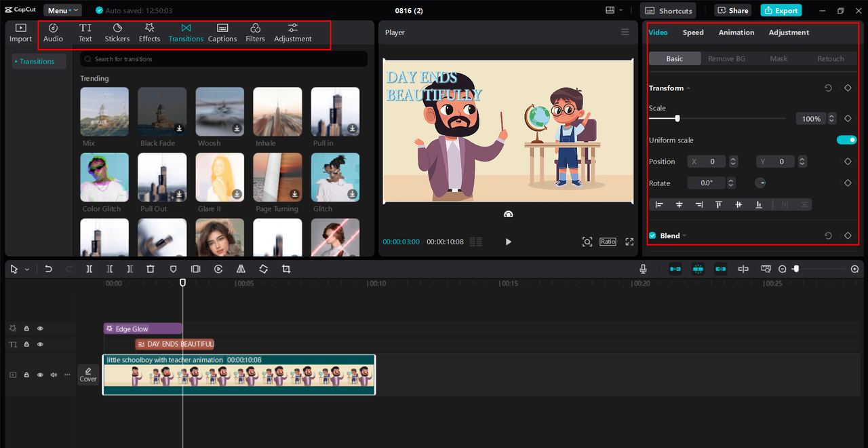Hide the Edge Glow effect track
Viewport: 868px width, 448px height.
[40, 329]
